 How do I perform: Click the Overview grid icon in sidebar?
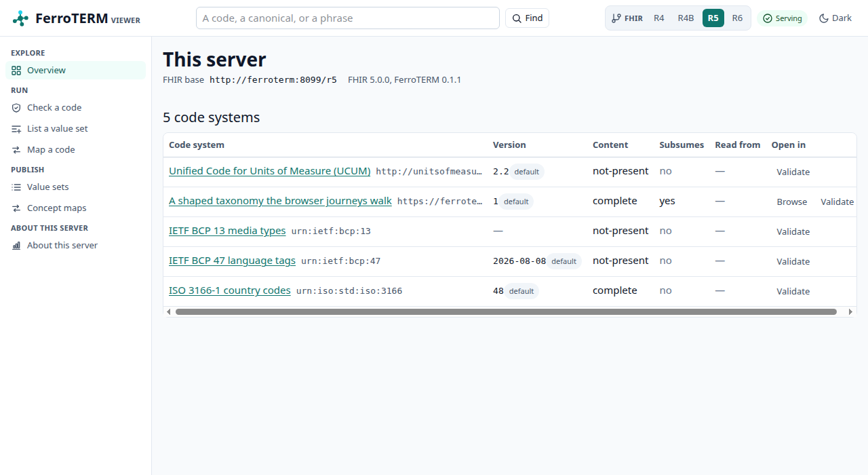pyautogui.click(x=16, y=71)
